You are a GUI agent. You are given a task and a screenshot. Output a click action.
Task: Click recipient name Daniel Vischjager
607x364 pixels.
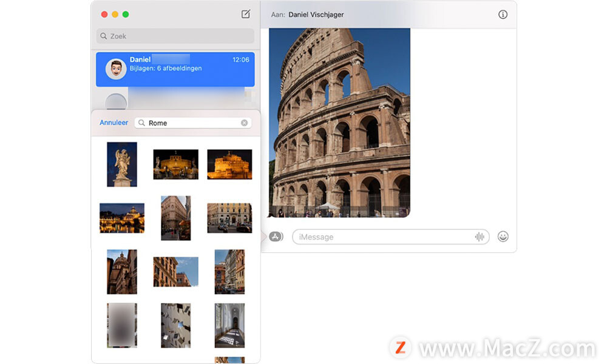[316, 15]
